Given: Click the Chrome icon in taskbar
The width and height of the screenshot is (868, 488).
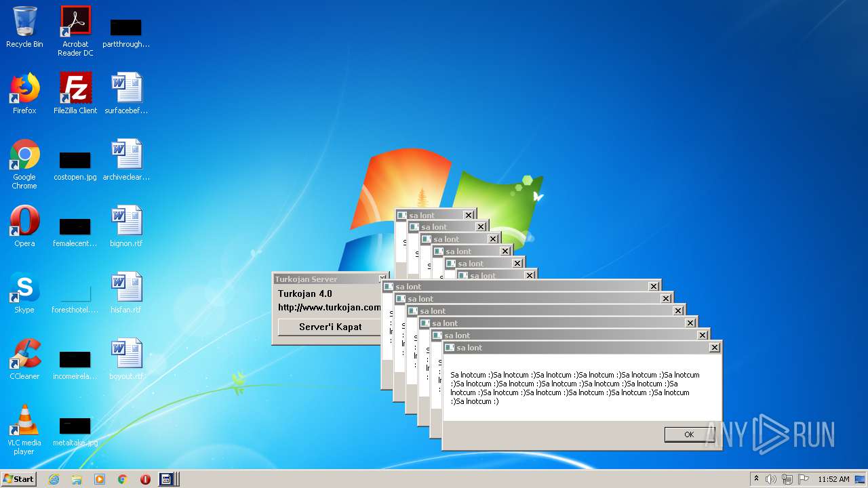Looking at the screenshot, I should click(123, 479).
